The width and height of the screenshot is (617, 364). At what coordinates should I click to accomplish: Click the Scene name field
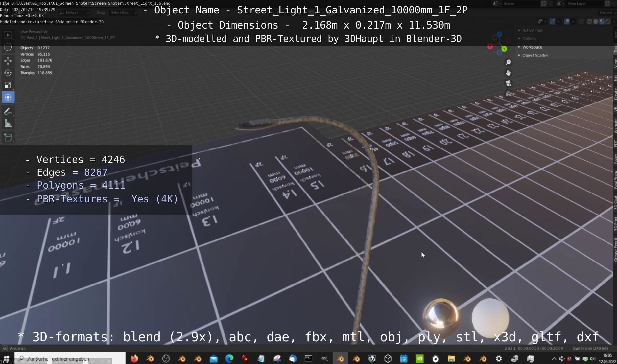(x=521, y=3)
